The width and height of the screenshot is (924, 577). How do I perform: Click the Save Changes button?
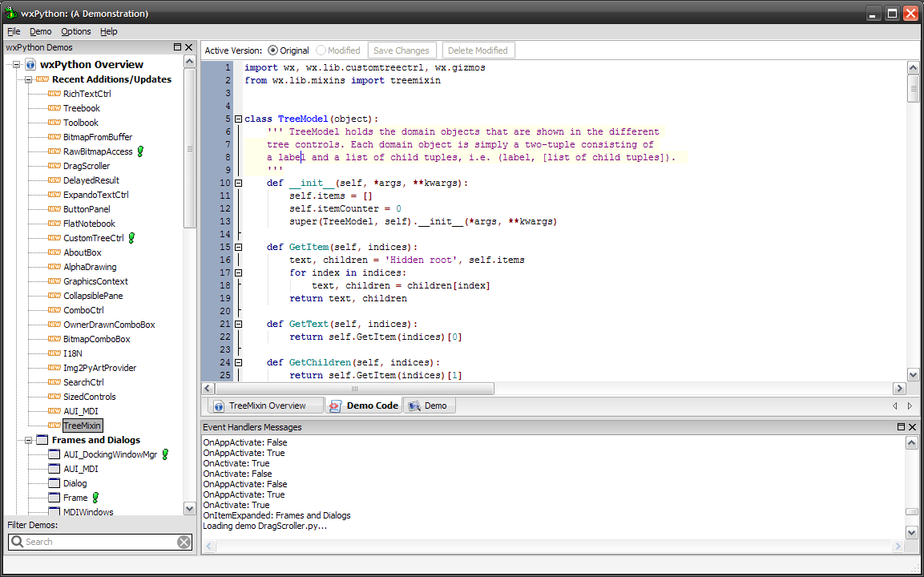click(x=401, y=50)
